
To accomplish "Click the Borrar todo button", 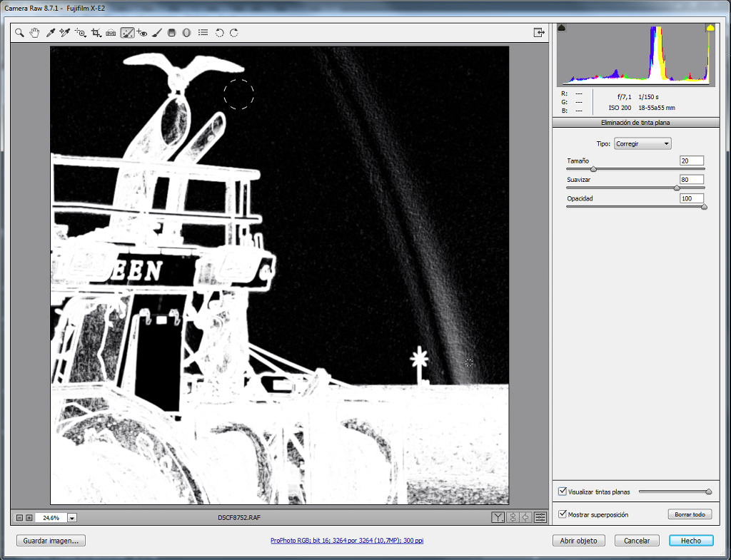I will tap(690, 514).
